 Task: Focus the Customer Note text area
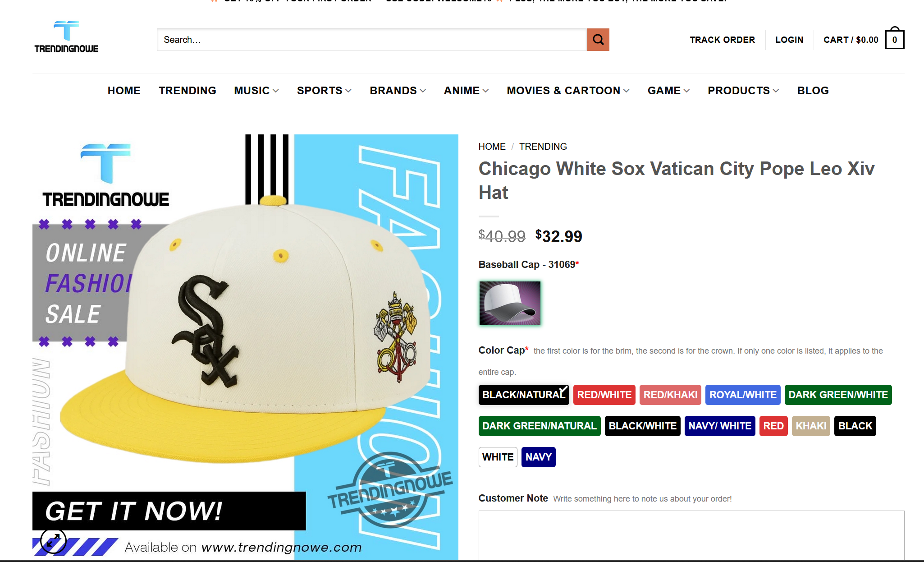point(691,536)
